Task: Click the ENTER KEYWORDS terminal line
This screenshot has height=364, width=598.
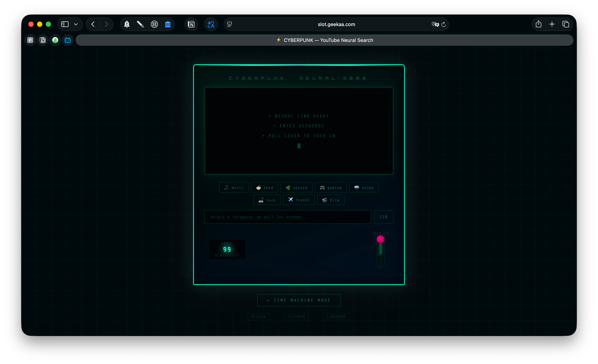Action: [x=299, y=126]
